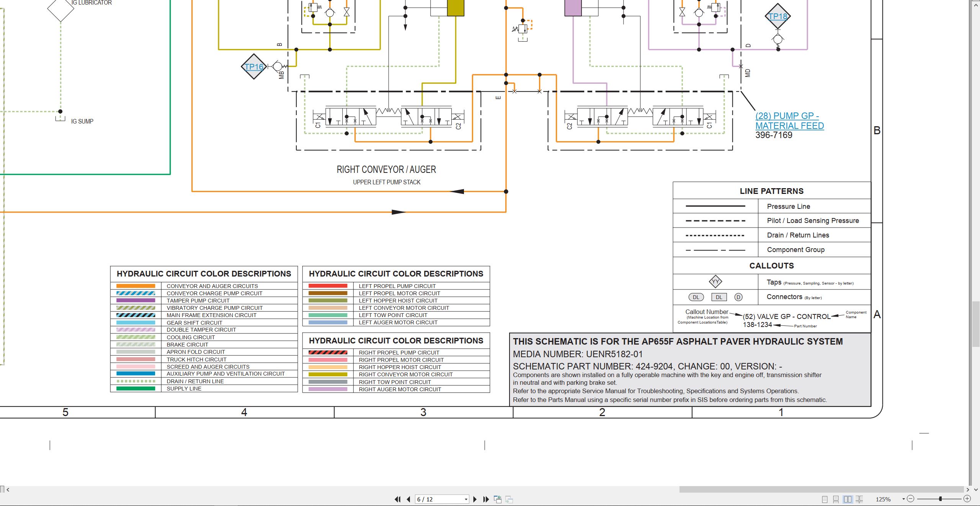Click 'Pilot / Load Sensing Pressure' row
980x506 pixels.
tap(772, 221)
